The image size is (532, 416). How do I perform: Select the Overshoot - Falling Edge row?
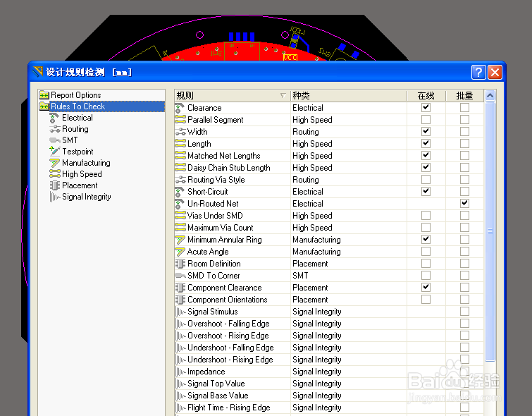point(329,324)
